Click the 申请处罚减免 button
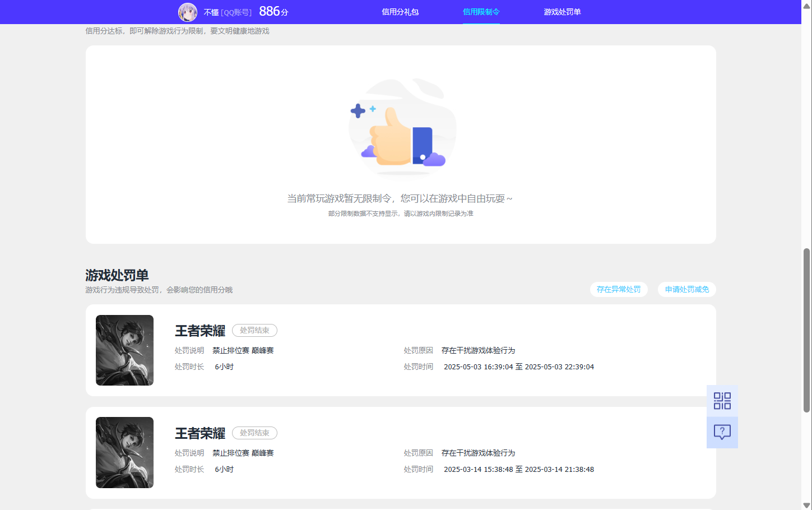Screen dimensions: 812x510 [x=686, y=289]
